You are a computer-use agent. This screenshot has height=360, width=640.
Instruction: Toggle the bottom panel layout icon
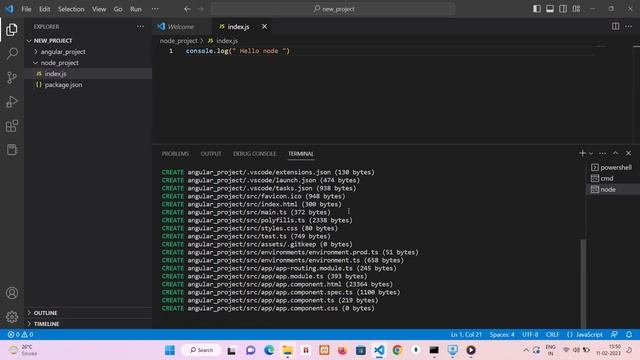pyautogui.click(x=550, y=9)
